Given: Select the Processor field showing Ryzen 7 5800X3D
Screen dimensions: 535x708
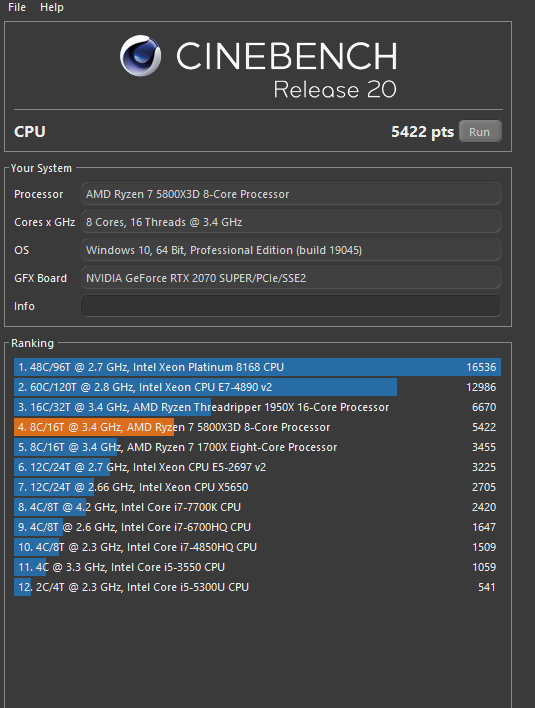Looking at the screenshot, I should coord(291,194).
